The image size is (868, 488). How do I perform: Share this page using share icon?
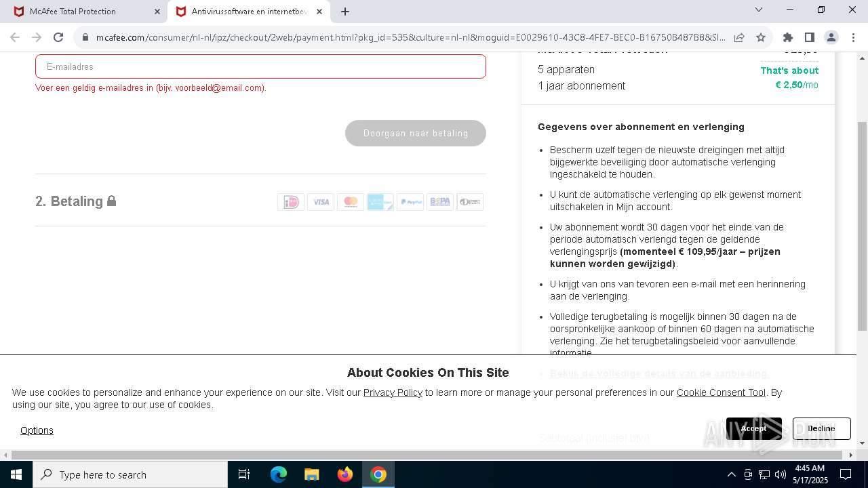(x=739, y=37)
